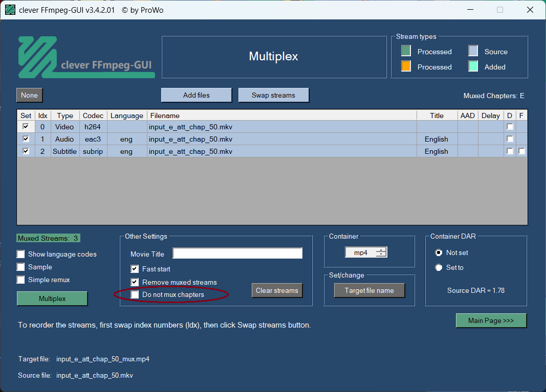Click the orange Processed stream swatch

[406, 66]
